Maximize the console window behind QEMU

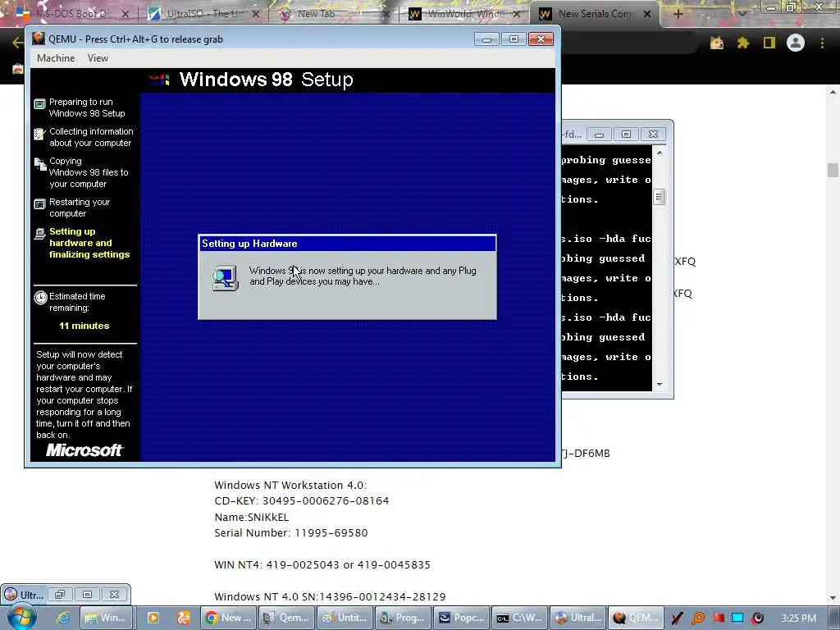pyautogui.click(x=626, y=134)
